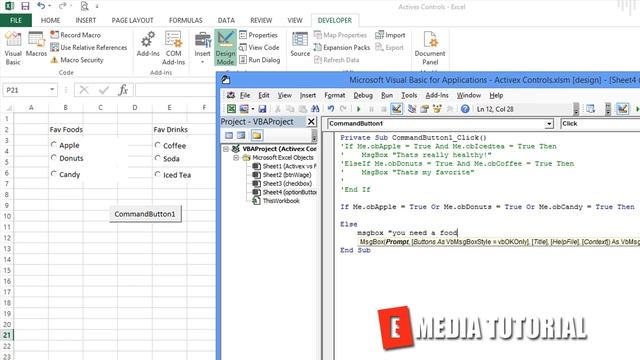Click CommandButton1 on the worksheet
This screenshot has width=640, height=360.
(x=145, y=214)
